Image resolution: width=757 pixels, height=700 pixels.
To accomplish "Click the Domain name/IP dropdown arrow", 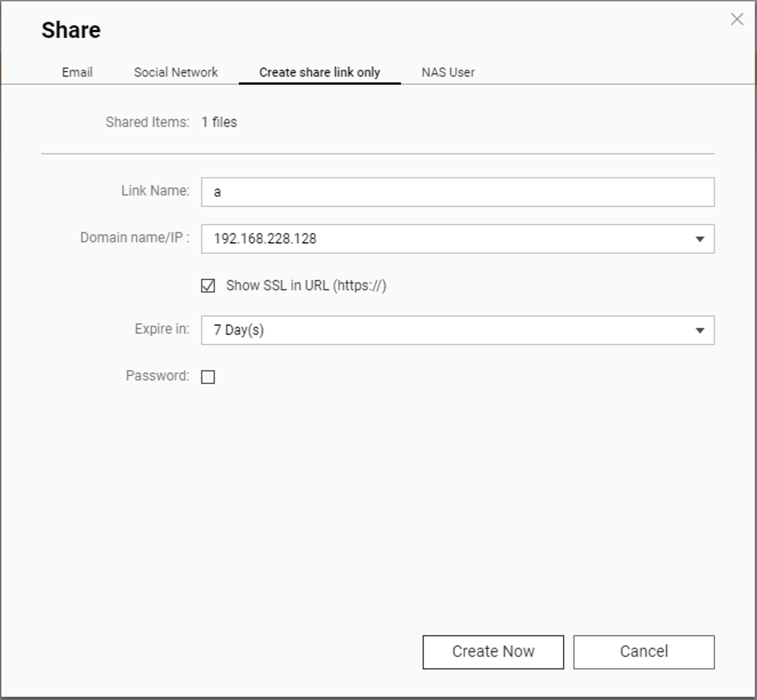I will tap(699, 239).
